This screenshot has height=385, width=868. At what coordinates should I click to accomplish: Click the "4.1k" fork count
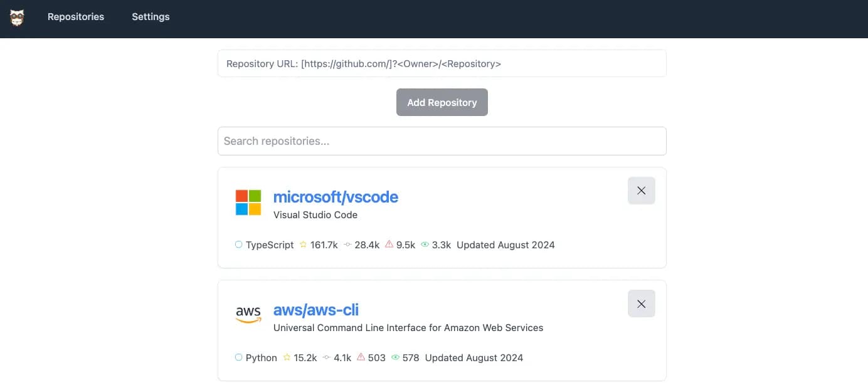click(x=342, y=357)
